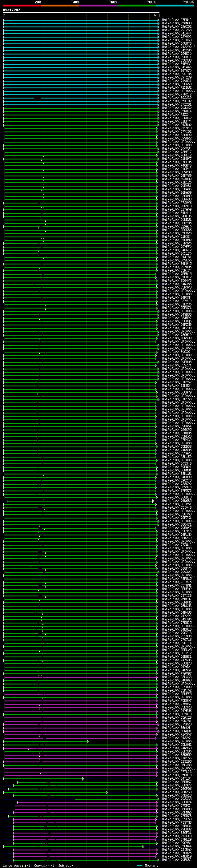The height and width of the screenshot is (868, 197).
Task: Select the UniRef100_Q0FCB2 label
Action: click(176, 860)
